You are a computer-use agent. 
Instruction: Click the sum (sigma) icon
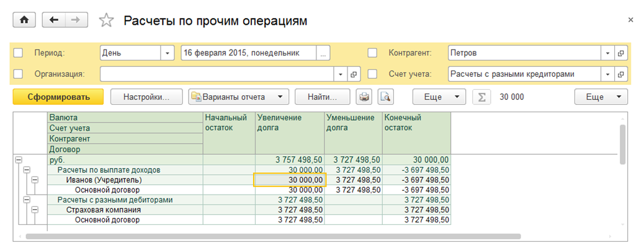[481, 97]
